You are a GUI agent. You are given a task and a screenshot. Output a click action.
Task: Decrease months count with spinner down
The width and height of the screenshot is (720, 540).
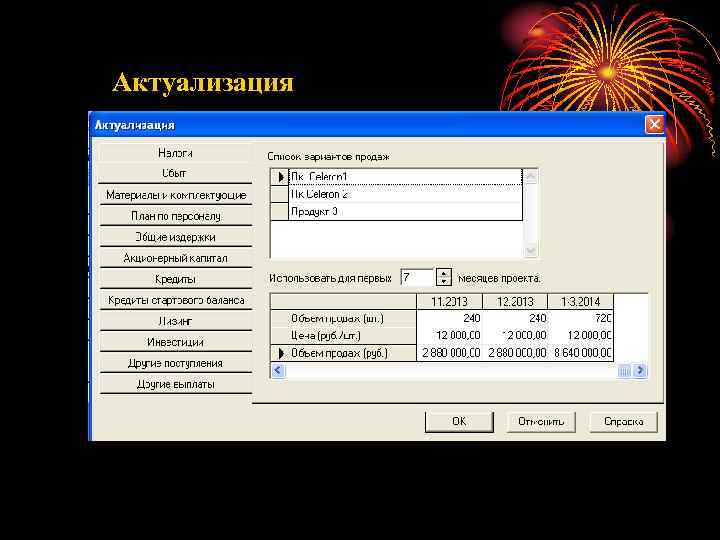click(x=444, y=281)
